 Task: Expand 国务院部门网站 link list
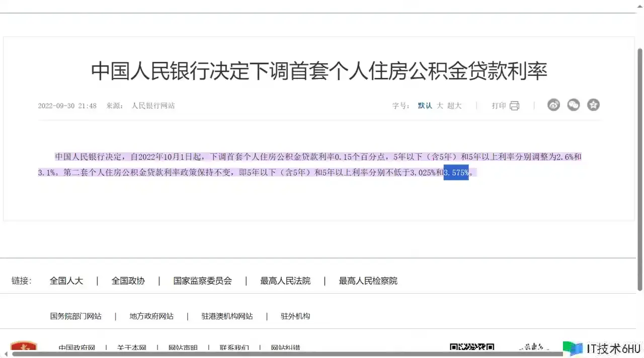point(75,316)
